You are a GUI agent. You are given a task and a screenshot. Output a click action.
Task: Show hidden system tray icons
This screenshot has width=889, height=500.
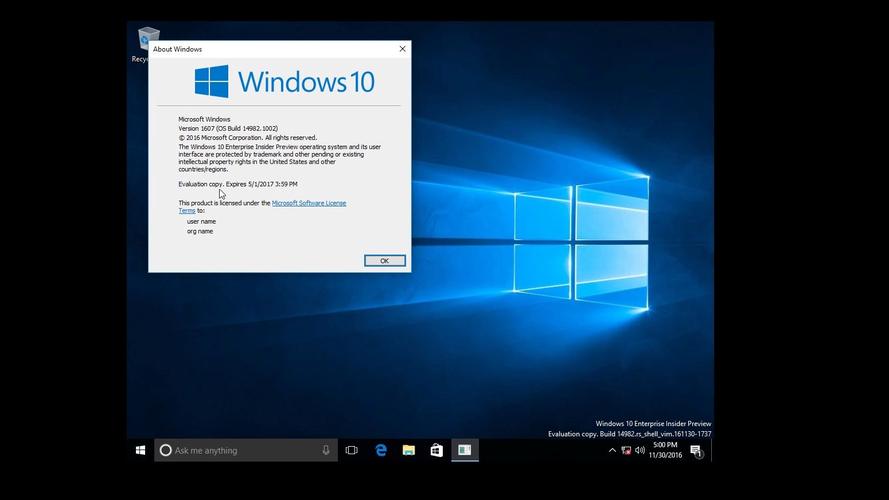[612, 450]
